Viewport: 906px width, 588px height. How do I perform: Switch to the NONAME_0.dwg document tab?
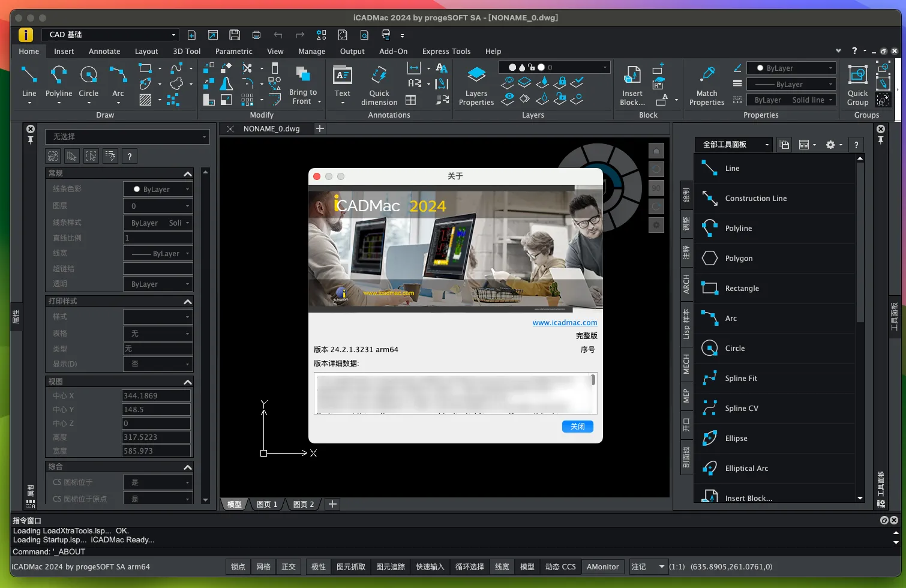click(x=271, y=129)
